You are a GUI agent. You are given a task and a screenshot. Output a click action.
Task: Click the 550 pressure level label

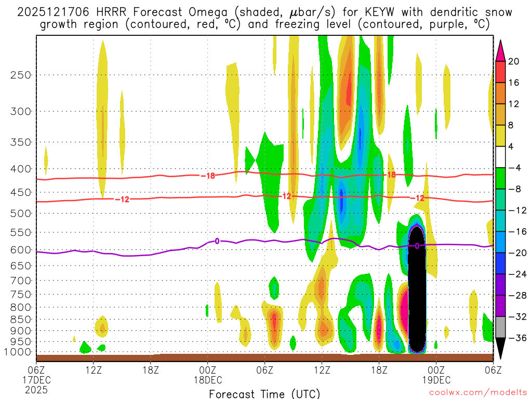(20, 232)
